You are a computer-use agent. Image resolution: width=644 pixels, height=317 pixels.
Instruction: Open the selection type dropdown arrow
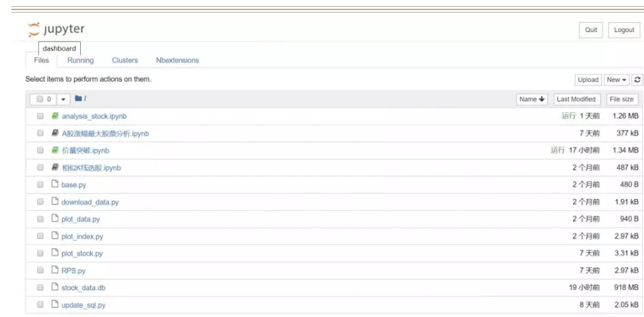pos(63,99)
